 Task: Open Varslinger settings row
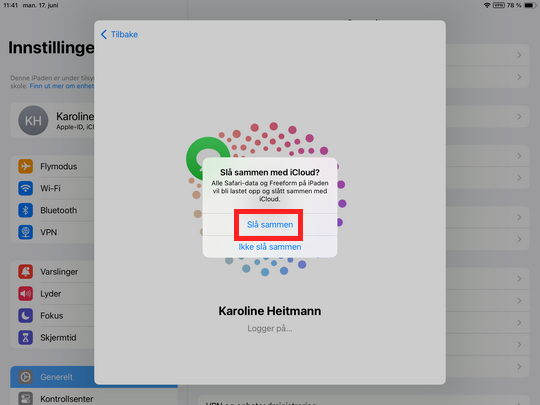(x=52, y=272)
